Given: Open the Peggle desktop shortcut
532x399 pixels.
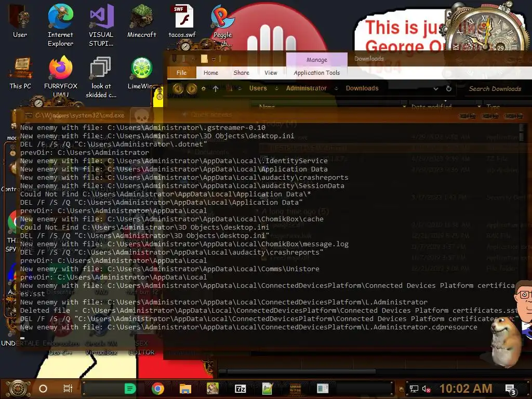Looking at the screenshot, I should tap(222, 25).
